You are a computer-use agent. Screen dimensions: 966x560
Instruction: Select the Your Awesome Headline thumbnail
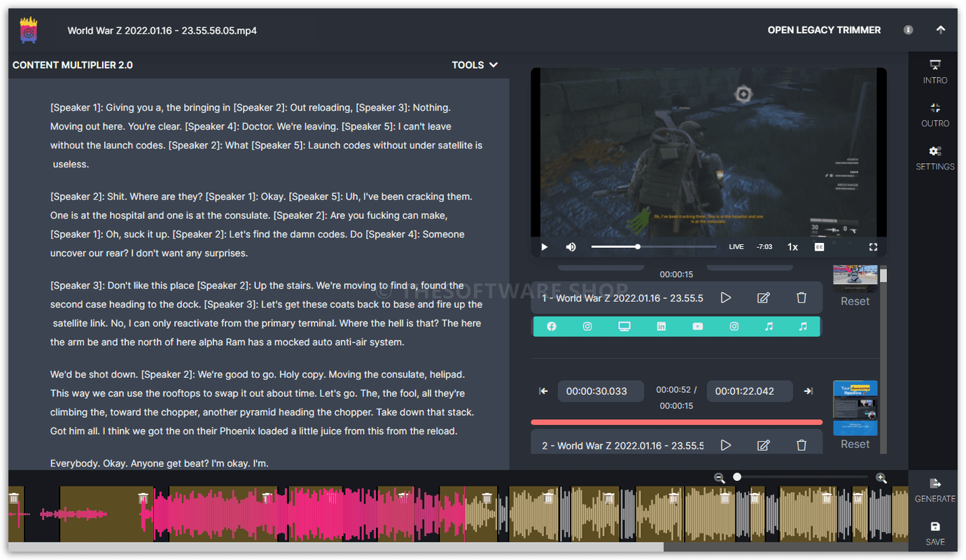(855, 408)
